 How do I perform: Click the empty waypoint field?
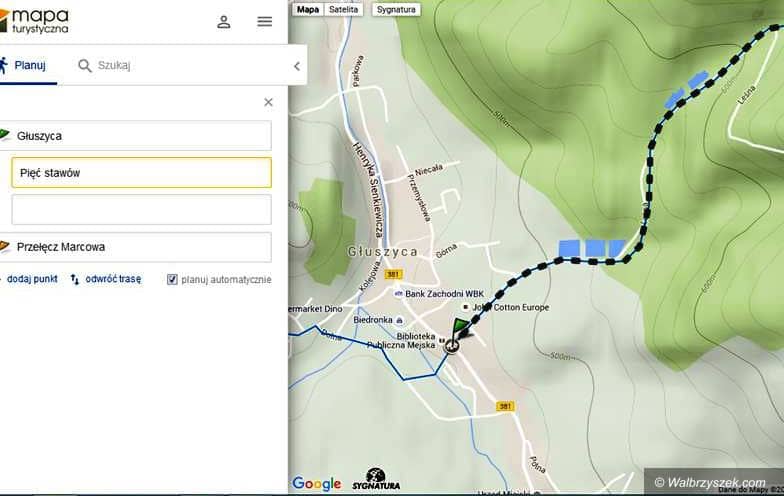141,209
